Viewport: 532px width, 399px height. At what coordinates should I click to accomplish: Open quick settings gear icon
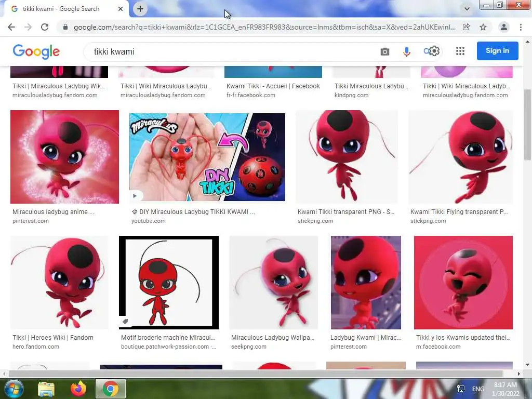coord(435,51)
